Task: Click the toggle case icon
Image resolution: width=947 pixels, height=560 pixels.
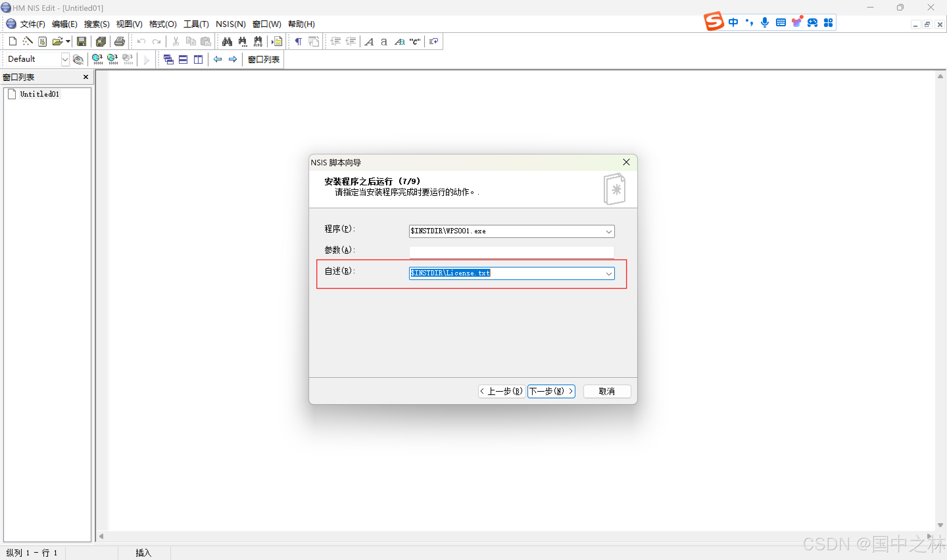Action: (399, 41)
